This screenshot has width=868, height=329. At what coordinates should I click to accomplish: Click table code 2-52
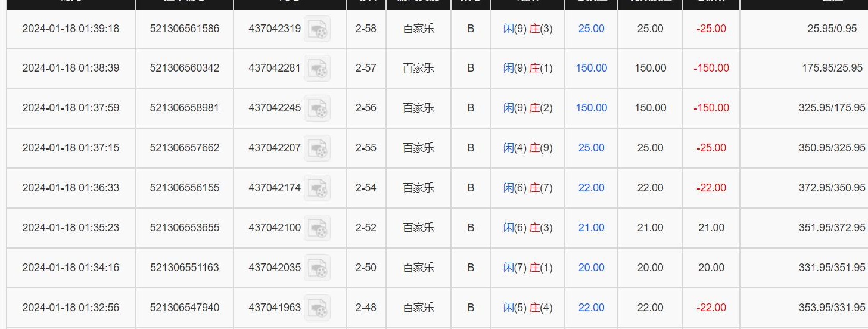pos(366,228)
